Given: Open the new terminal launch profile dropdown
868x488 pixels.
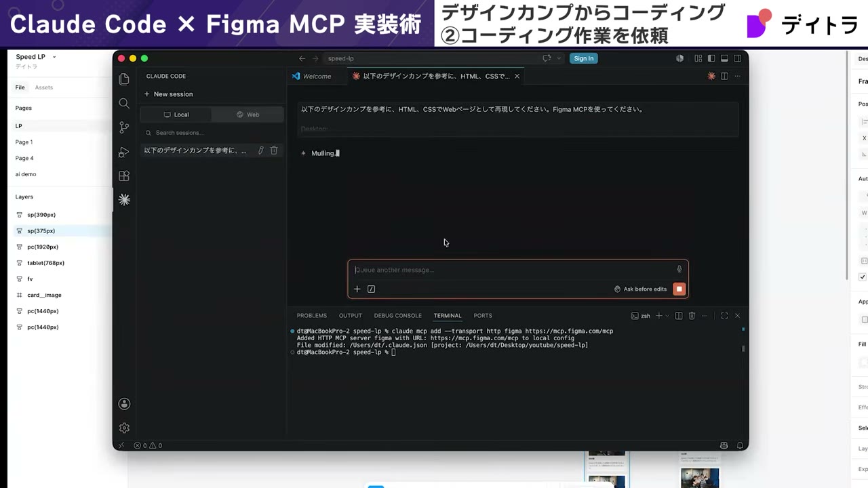Looking at the screenshot, I should pos(667,316).
